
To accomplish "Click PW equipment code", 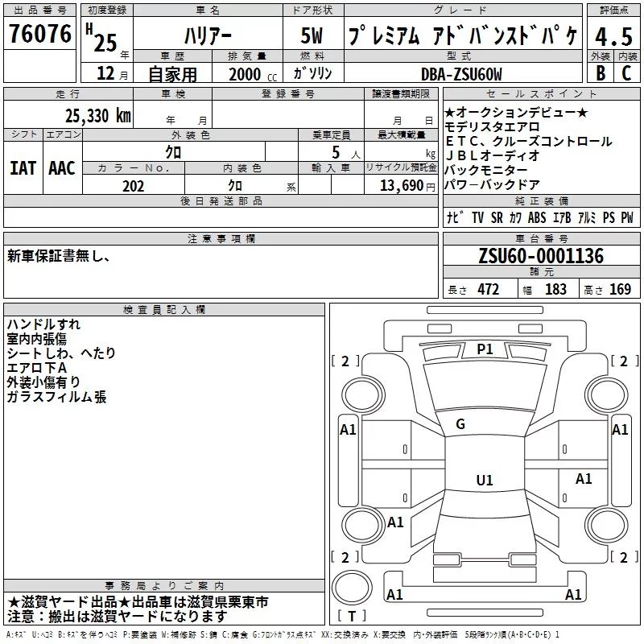I will (x=627, y=217).
